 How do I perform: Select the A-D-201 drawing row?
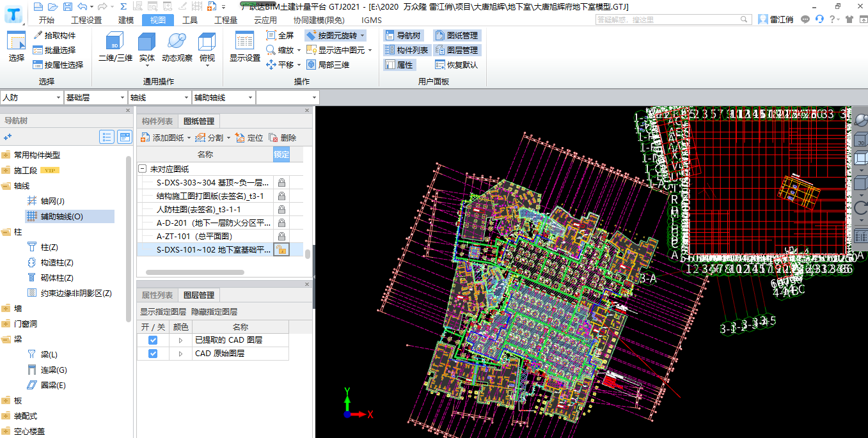[214, 223]
